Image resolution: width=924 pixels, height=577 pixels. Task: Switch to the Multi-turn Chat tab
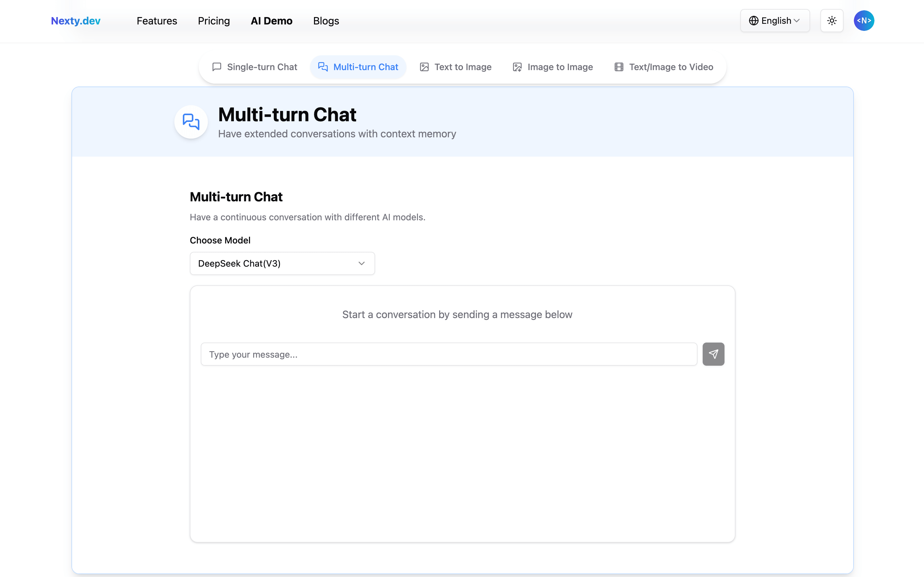(x=358, y=67)
